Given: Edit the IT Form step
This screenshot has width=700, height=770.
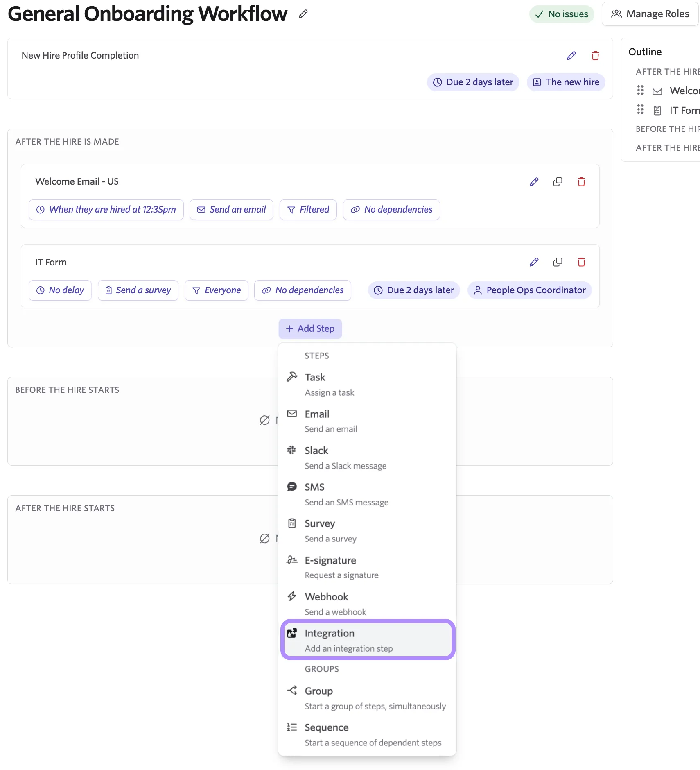Looking at the screenshot, I should click(534, 262).
